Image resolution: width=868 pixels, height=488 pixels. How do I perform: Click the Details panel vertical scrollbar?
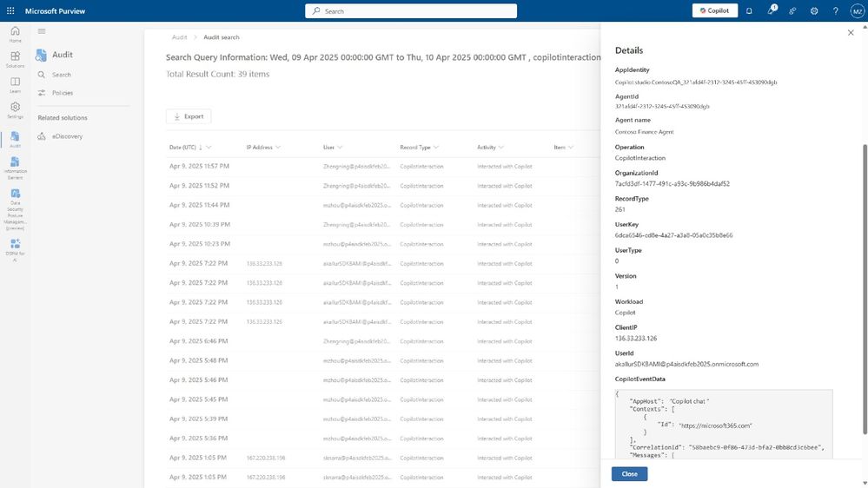coord(865,289)
